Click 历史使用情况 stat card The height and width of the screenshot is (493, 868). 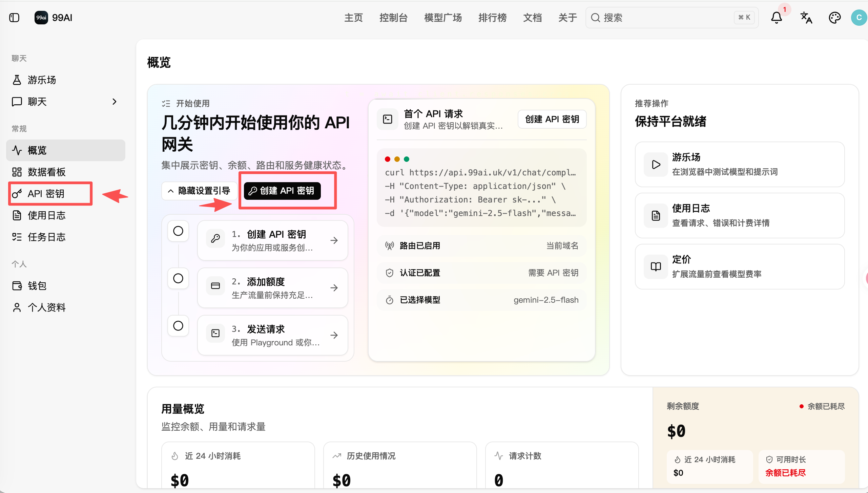400,465
